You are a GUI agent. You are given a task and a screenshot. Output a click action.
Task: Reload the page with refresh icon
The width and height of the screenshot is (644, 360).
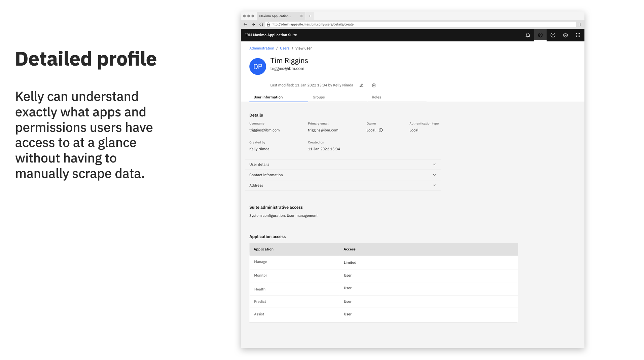point(261,24)
